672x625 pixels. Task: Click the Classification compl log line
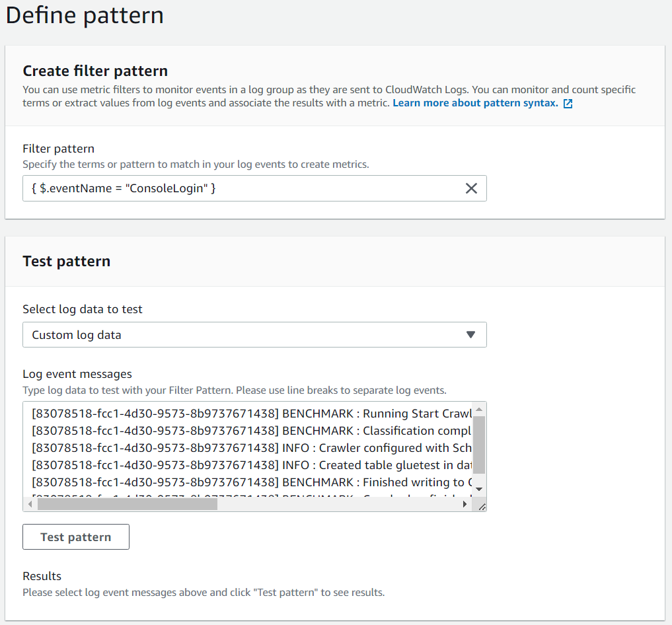pos(251,431)
